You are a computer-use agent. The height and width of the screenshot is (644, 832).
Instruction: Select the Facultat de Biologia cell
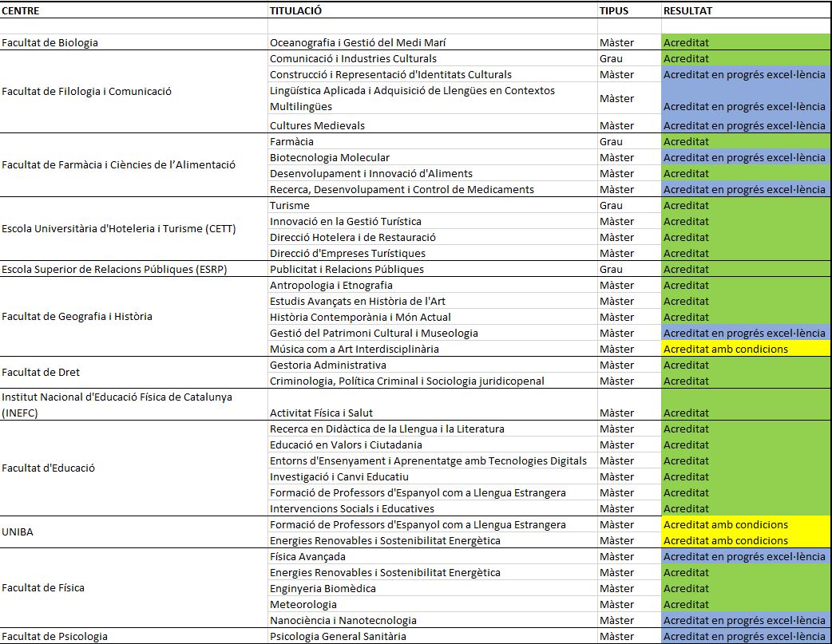(50, 42)
